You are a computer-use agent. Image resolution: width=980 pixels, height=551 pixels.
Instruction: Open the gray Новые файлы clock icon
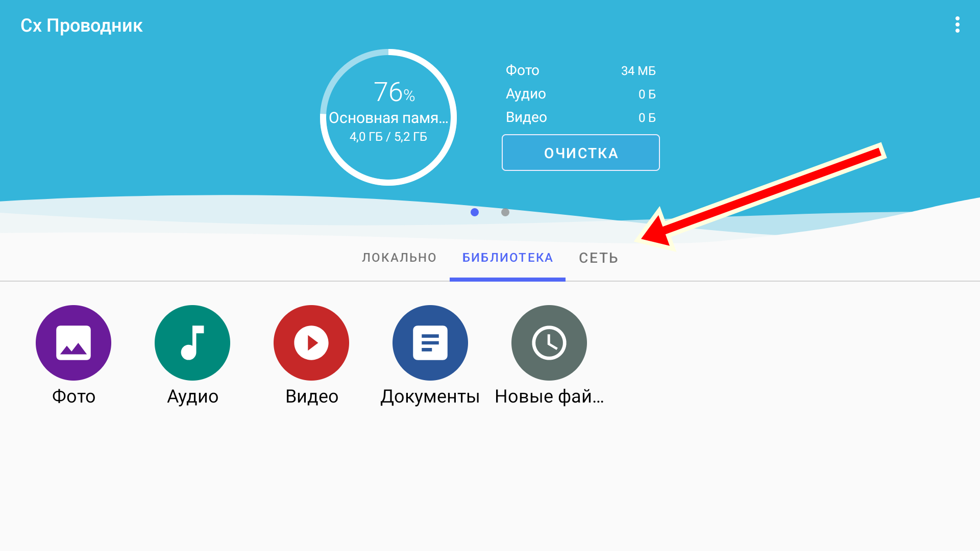point(549,343)
